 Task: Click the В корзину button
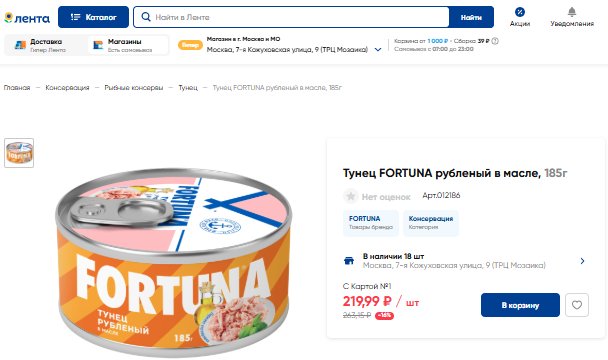[520, 305]
